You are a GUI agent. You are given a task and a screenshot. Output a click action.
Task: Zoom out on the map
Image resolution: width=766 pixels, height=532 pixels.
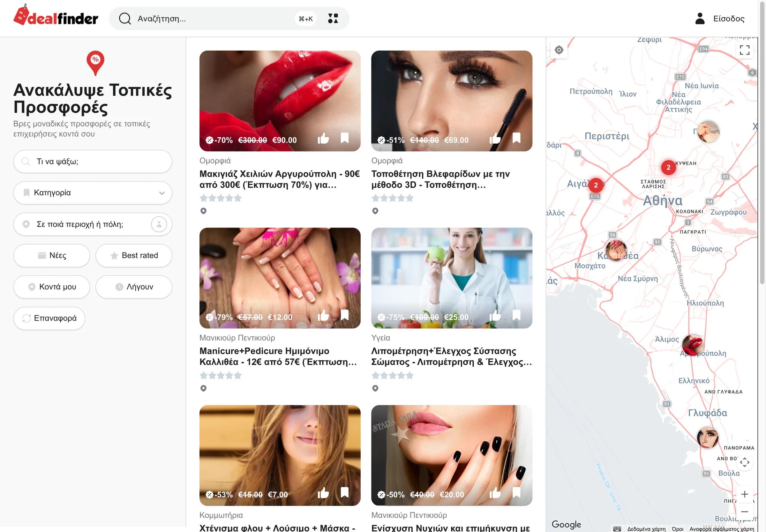pos(744,511)
